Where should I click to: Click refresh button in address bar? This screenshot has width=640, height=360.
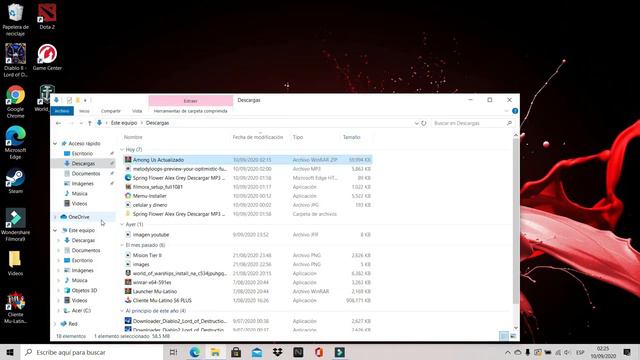point(424,123)
